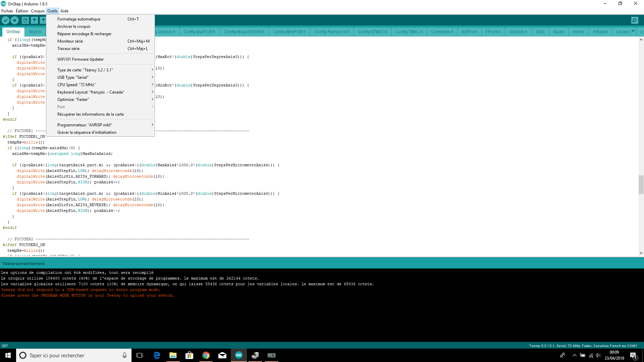This screenshot has height=362, width=644.
Task: Switch to the Align.h tab
Action: [35, 32]
